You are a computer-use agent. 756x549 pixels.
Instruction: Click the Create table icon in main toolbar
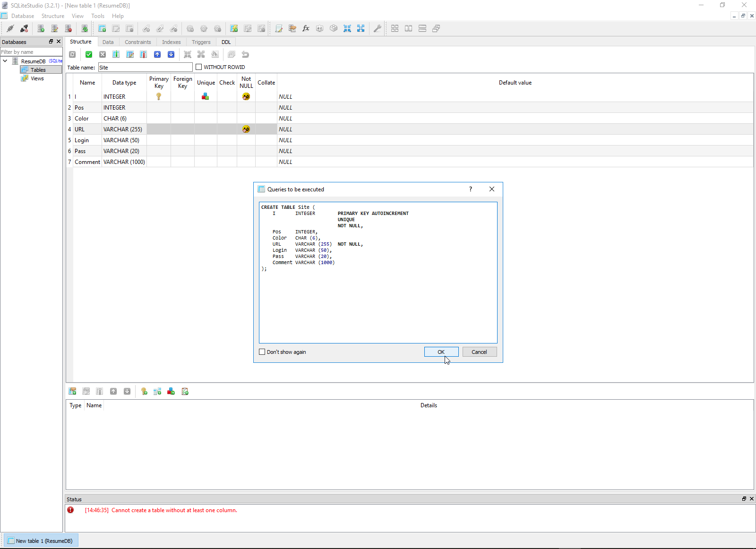102,28
